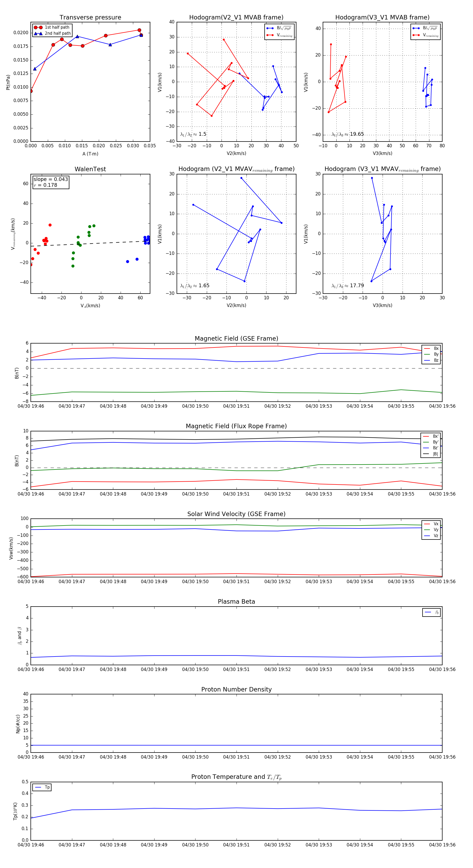Click the "V_A(km/s)" x-axis label
The image size is (473, 868).
pos(90,306)
